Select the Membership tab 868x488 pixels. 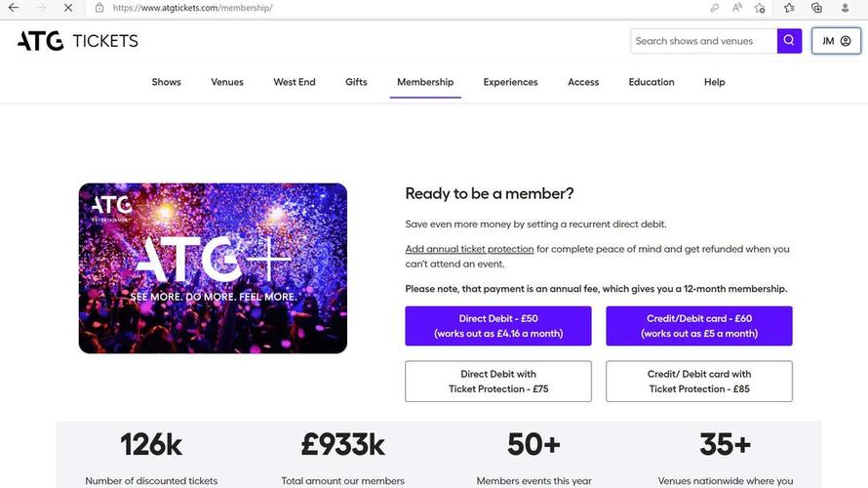425,82
